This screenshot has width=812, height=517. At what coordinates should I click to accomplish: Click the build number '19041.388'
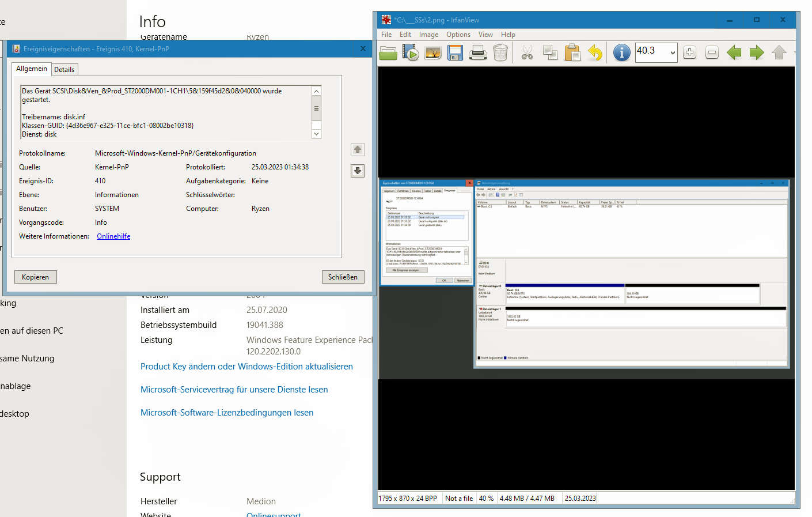[x=265, y=325]
